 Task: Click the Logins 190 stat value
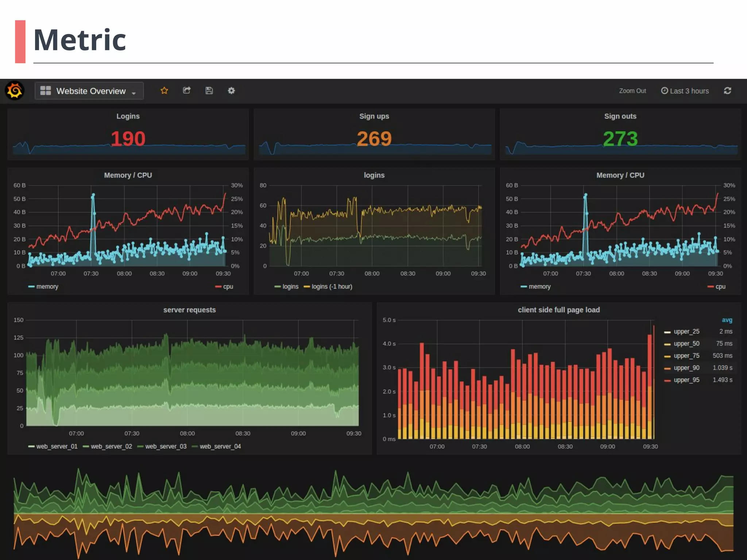[x=128, y=139]
